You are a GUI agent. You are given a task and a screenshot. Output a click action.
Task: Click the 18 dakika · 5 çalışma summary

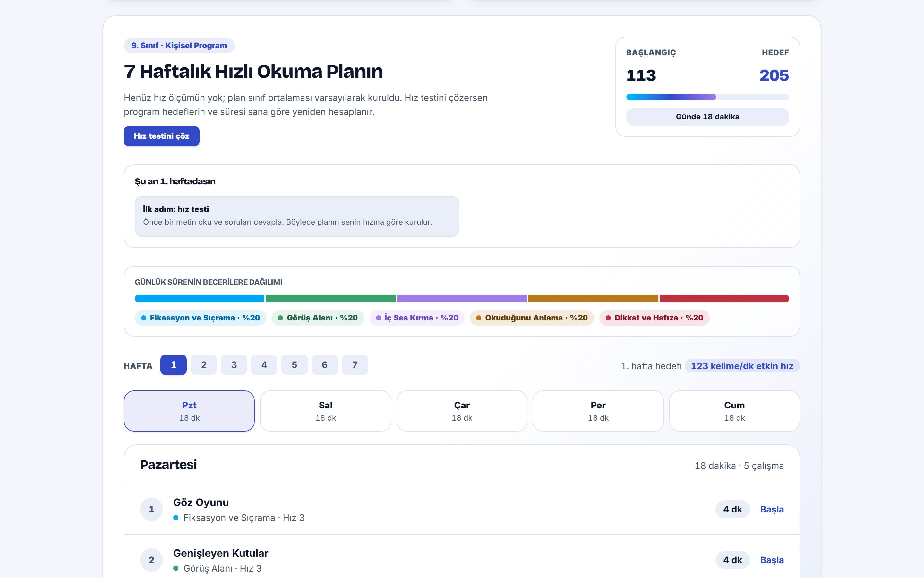coord(739,466)
